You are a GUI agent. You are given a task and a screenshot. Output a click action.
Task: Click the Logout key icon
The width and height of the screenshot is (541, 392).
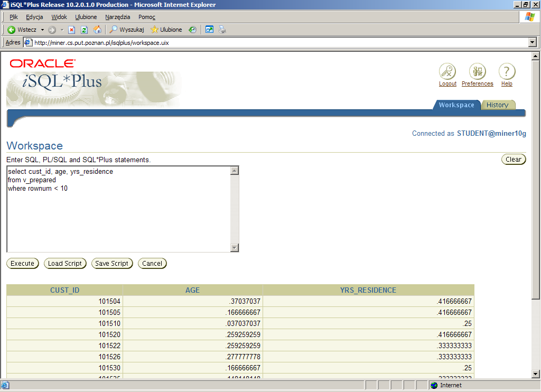pyautogui.click(x=447, y=71)
